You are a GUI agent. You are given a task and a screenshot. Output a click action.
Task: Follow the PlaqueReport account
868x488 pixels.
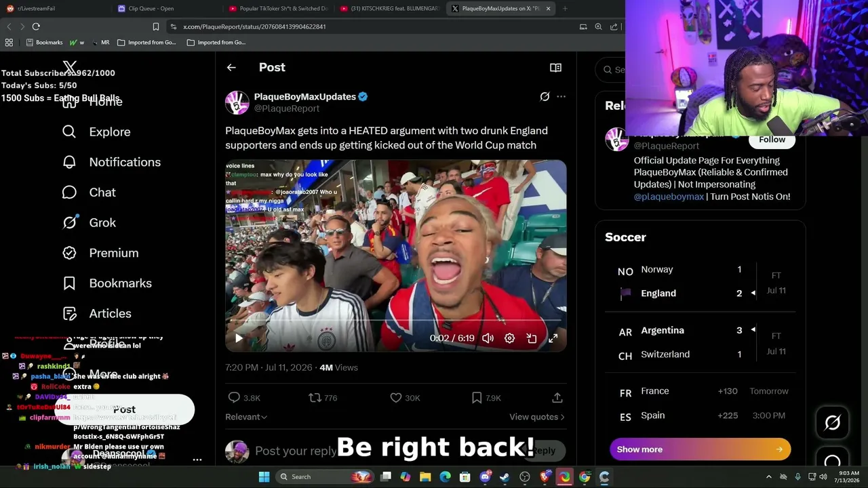coord(772,139)
